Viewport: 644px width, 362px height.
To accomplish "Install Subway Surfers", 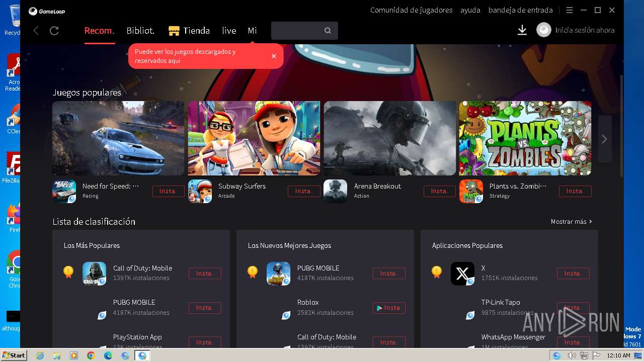I will click(304, 191).
